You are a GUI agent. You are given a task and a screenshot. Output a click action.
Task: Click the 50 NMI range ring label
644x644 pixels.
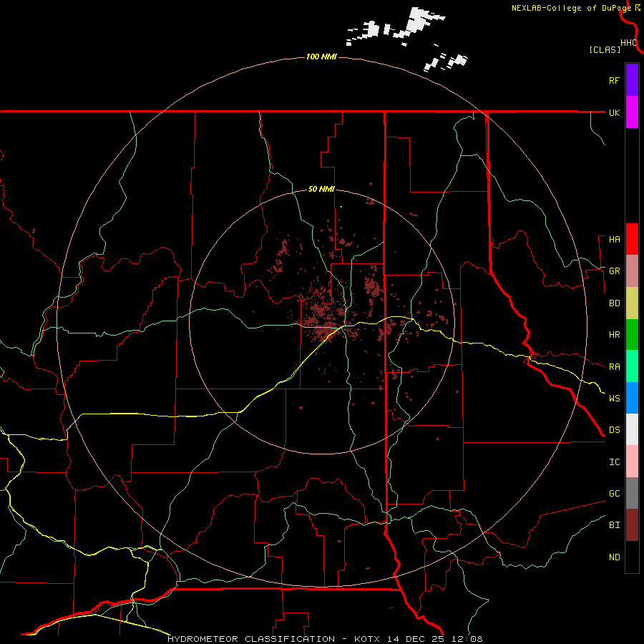[321, 189]
